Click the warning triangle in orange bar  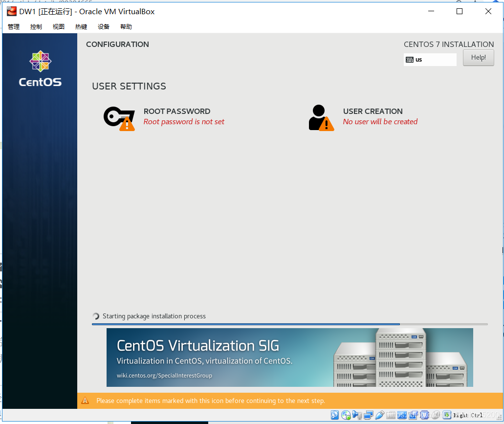click(x=85, y=401)
